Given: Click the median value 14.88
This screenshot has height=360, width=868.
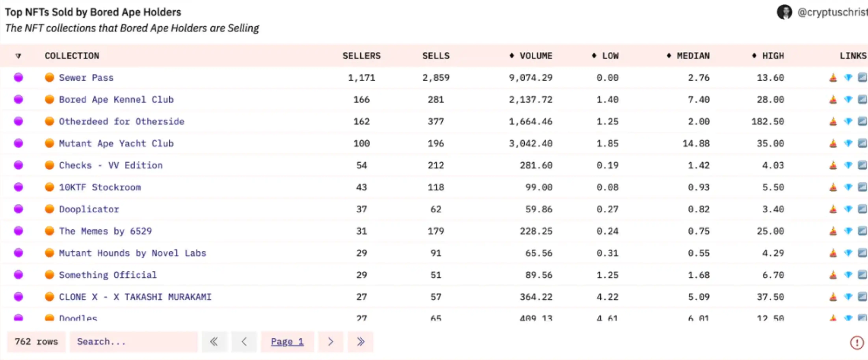Looking at the screenshot, I should pyautogui.click(x=696, y=143).
